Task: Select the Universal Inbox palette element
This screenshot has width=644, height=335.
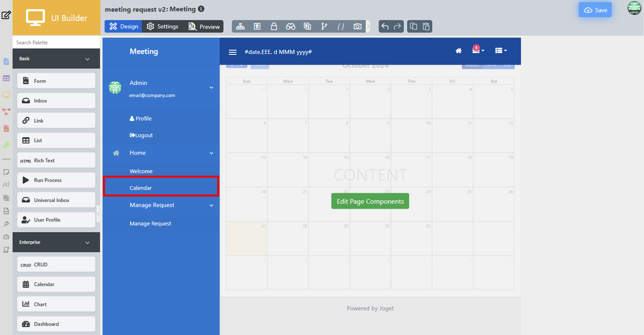Action: click(56, 200)
